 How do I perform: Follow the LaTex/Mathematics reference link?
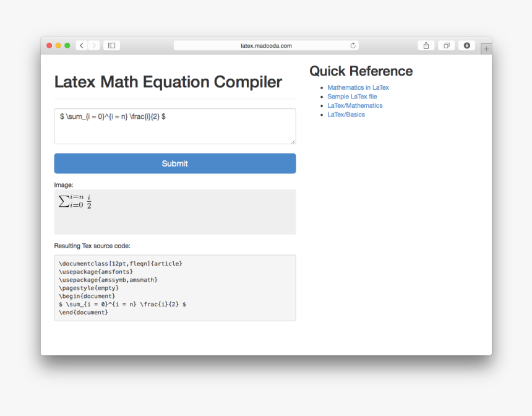(x=355, y=106)
